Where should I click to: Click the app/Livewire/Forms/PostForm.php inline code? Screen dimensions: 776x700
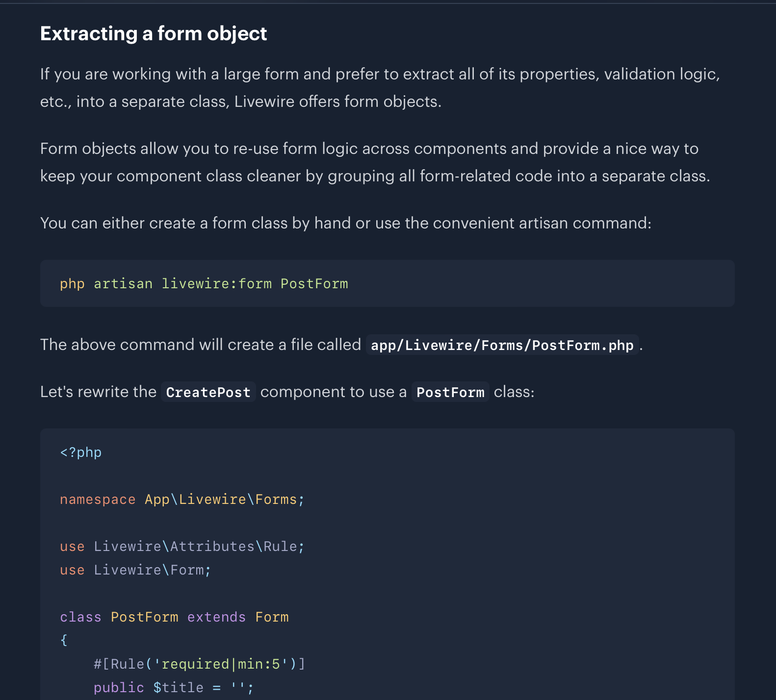[502, 345]
